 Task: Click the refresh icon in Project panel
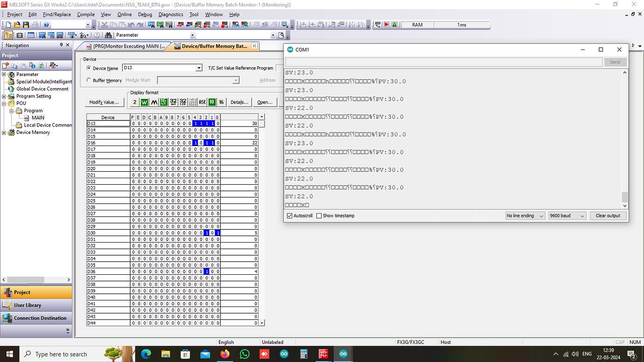41,66
